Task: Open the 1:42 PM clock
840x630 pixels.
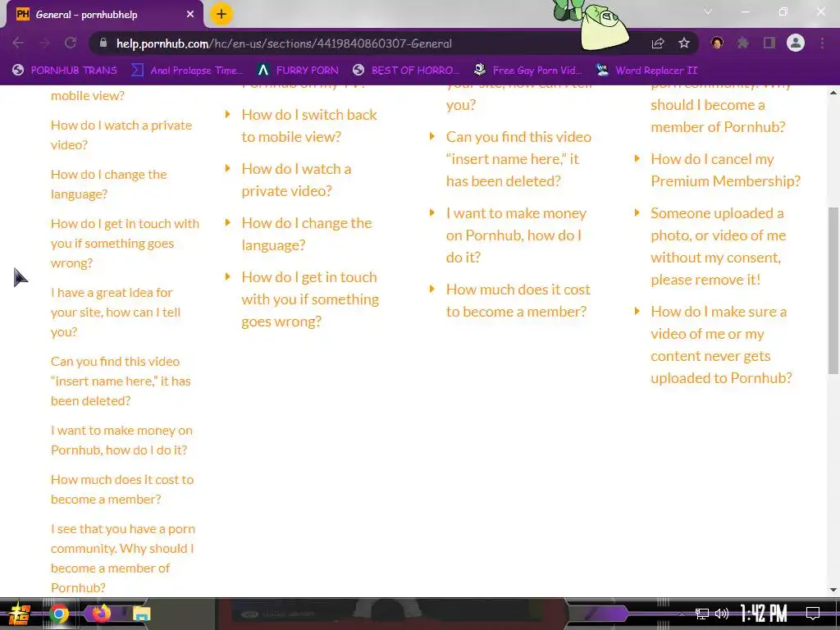Action: click(x=764, y=614)
